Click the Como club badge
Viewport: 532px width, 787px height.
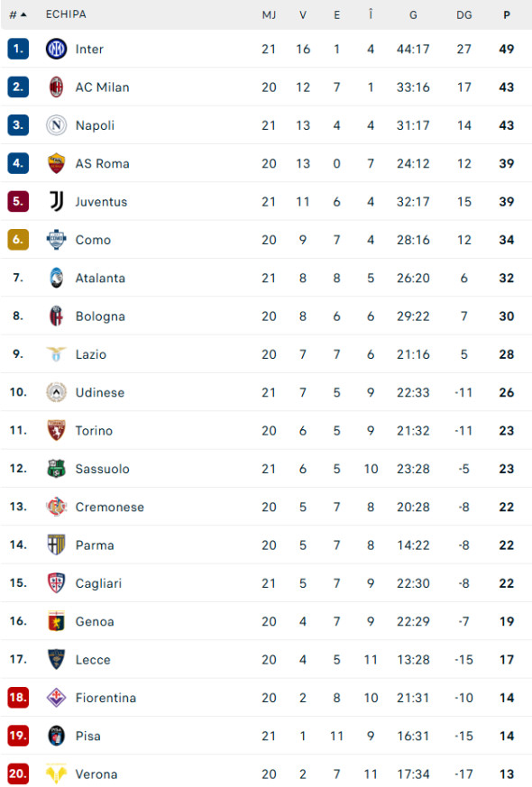(56, 240)
